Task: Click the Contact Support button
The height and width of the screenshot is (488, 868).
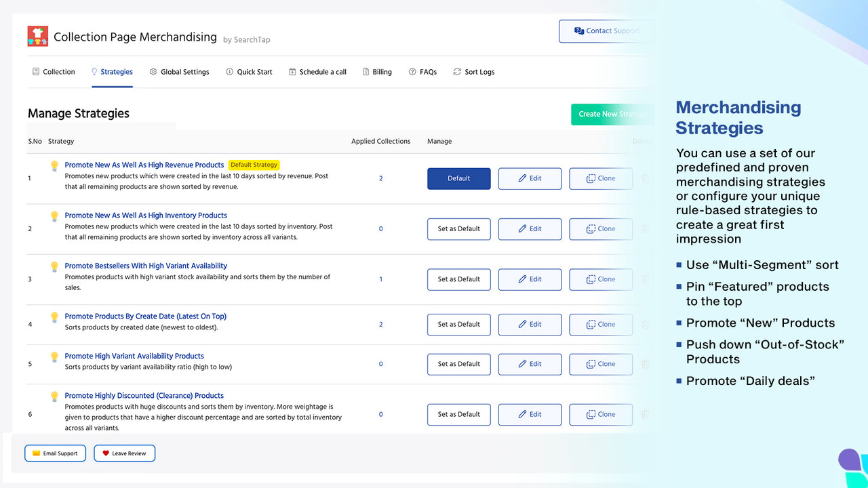Action: 607,31
